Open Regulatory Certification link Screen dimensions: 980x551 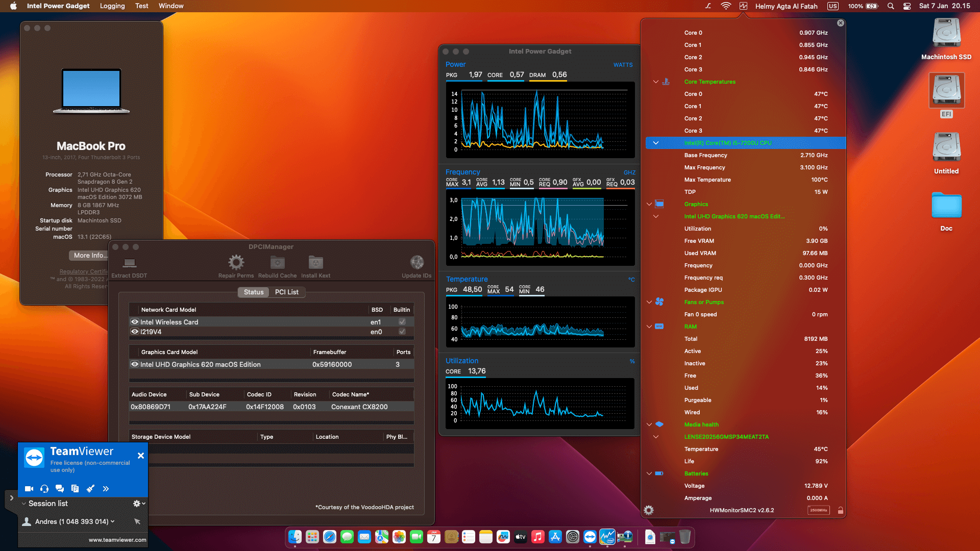coord(84,272)
